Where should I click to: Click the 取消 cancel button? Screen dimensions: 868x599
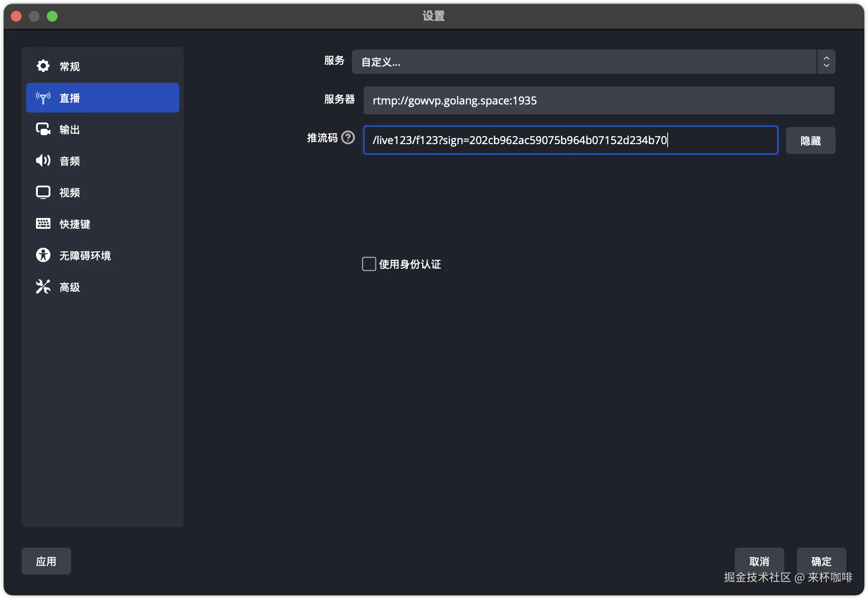point(759,561)
